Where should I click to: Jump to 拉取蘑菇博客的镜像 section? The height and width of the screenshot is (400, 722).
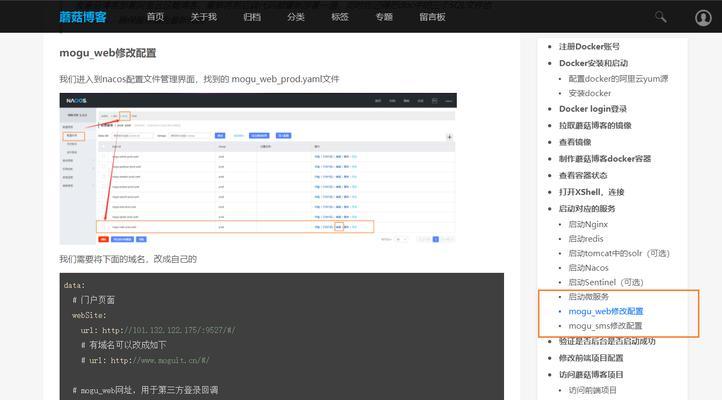click(x=595, y=126)
